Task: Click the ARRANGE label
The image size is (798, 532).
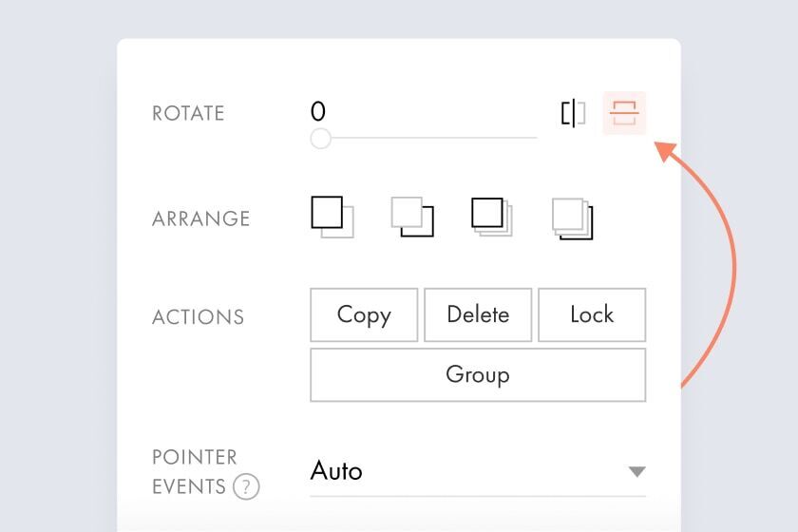Action: pyautogui.click(x=201, y=218)
